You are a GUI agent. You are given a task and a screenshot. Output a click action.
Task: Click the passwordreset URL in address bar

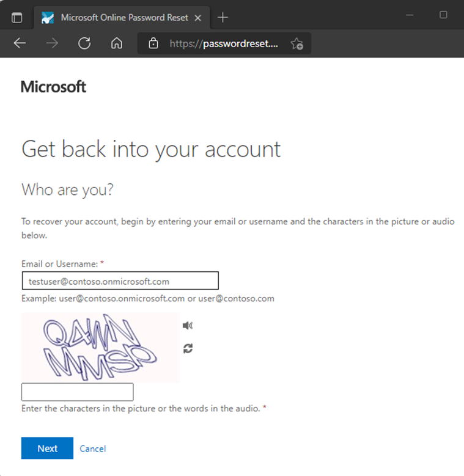point(223,43)
